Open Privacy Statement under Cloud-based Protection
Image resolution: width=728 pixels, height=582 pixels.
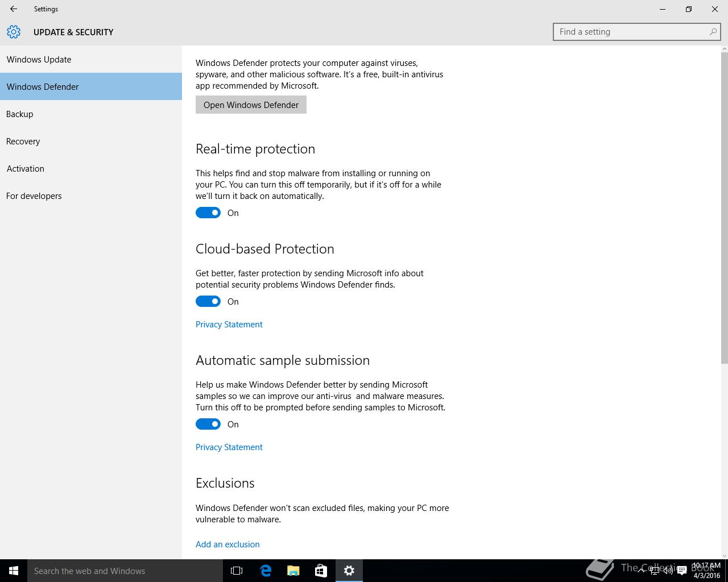click(x=229, y=324)
